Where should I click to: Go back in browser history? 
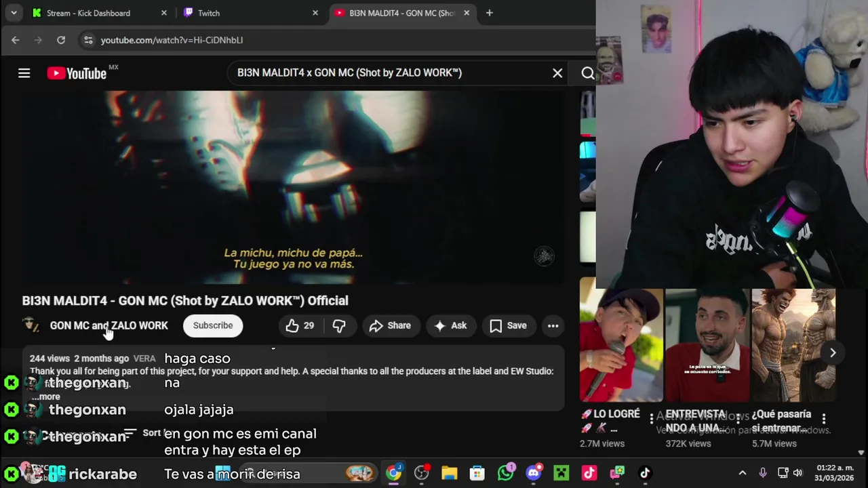click(16, 40)
